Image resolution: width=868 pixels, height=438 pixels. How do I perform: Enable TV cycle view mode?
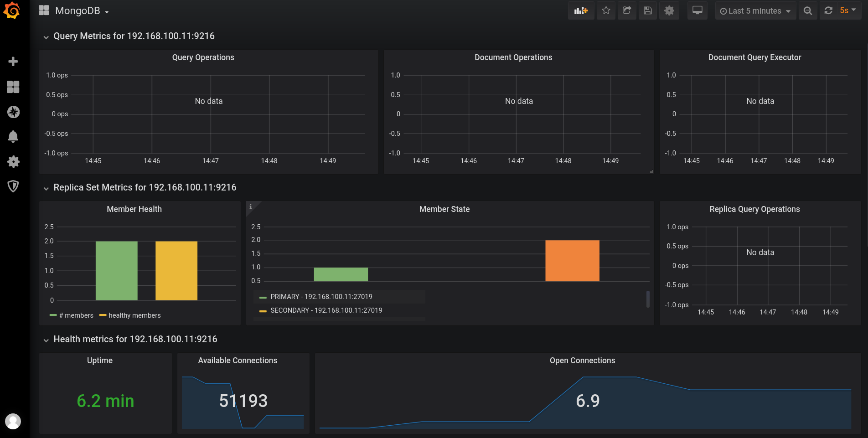pos(697,10)
